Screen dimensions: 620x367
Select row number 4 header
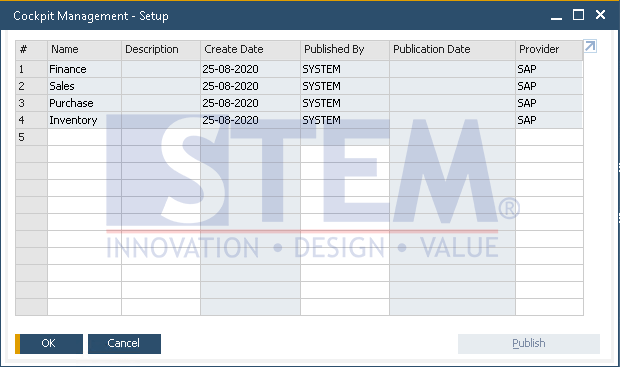(x=31, y=120)
